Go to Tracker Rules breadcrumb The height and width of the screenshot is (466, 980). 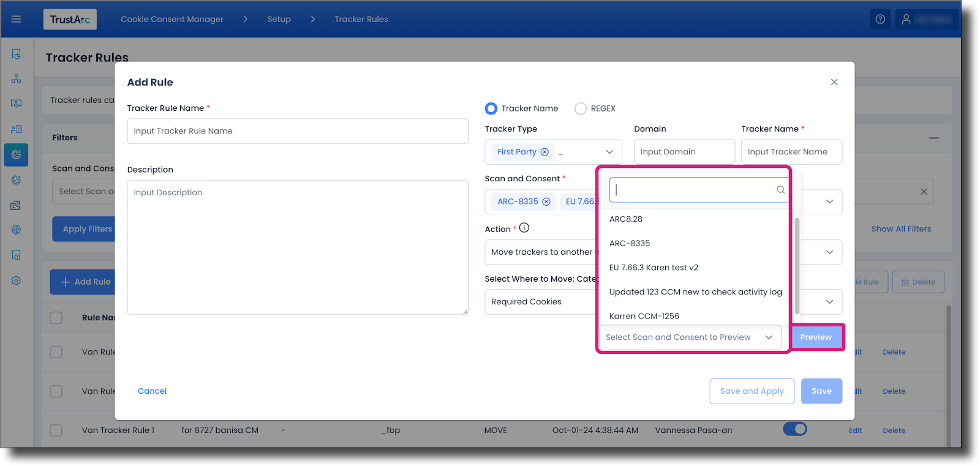point(361,20)
